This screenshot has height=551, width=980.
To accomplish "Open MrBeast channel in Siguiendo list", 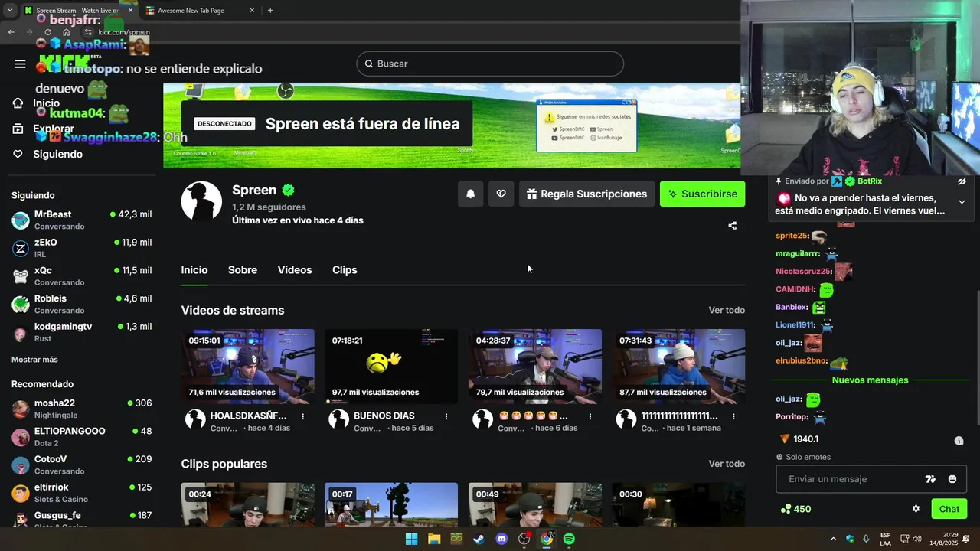I will [x=81, y=220].
